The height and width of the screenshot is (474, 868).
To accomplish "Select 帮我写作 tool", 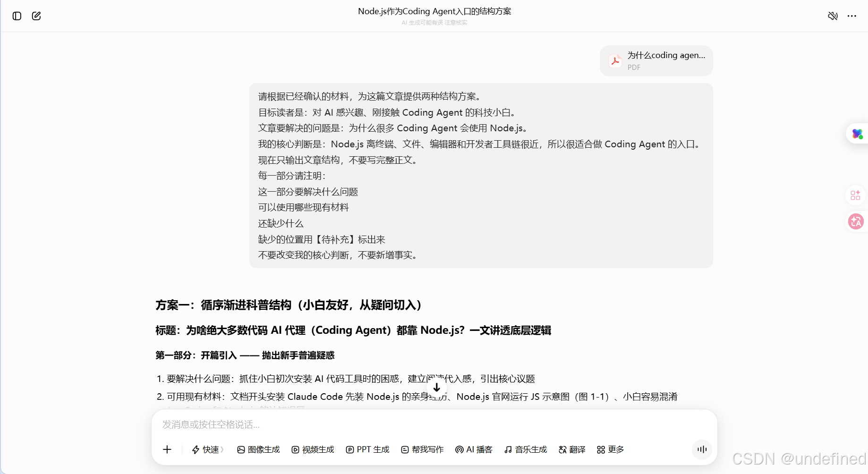I will click(422, 449).
